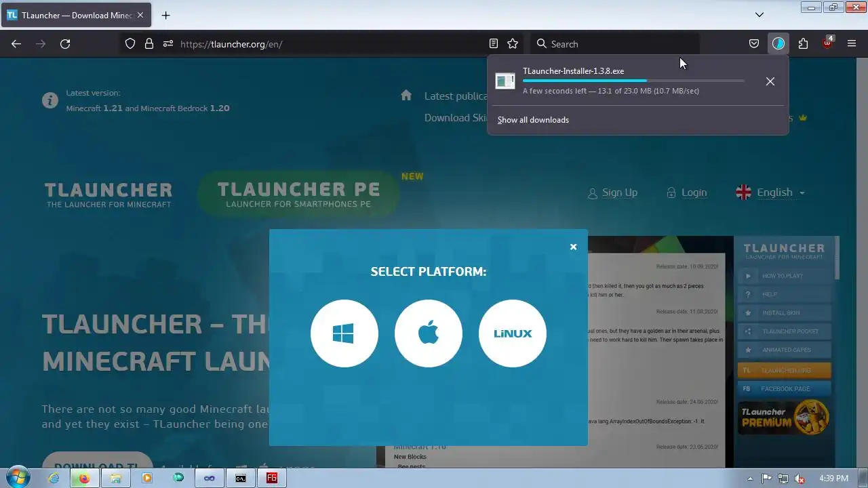Click the 4:39 PM system clock
868x488 pixels.
(833, 479)
